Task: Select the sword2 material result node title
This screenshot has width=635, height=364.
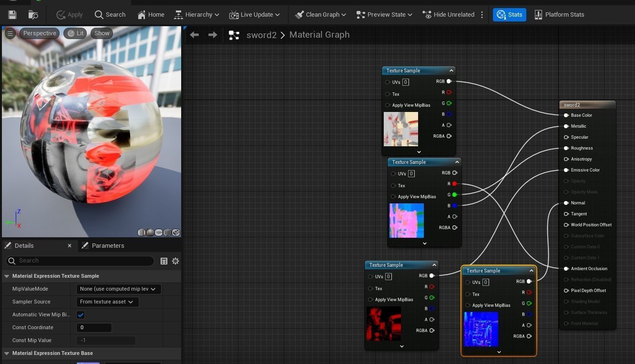Action: point(587,105)
